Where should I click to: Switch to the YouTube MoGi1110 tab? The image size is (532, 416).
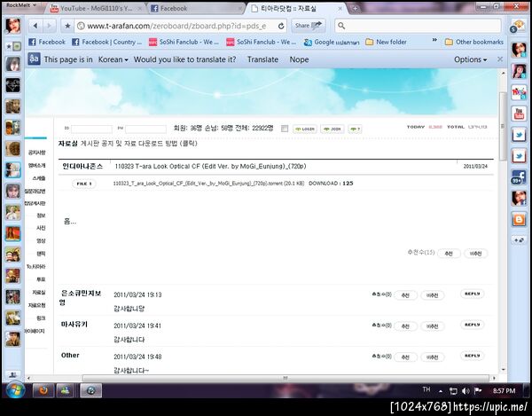[96, 9]
